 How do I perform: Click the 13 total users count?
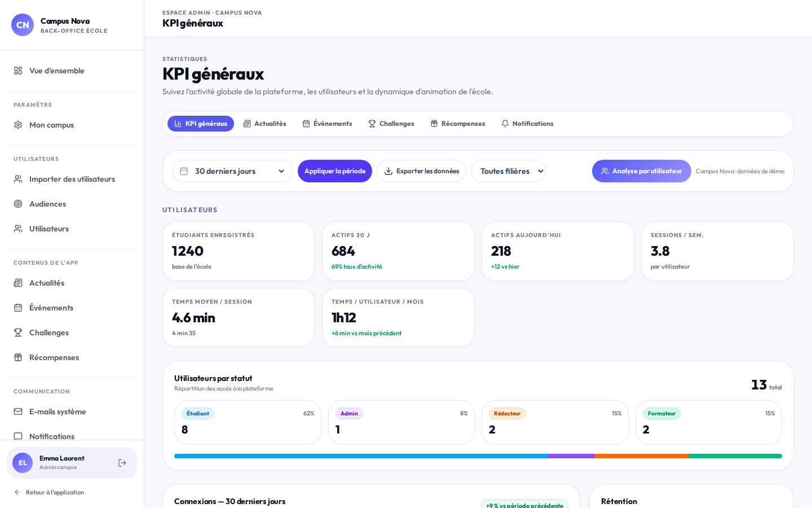(x=759, y=384)
